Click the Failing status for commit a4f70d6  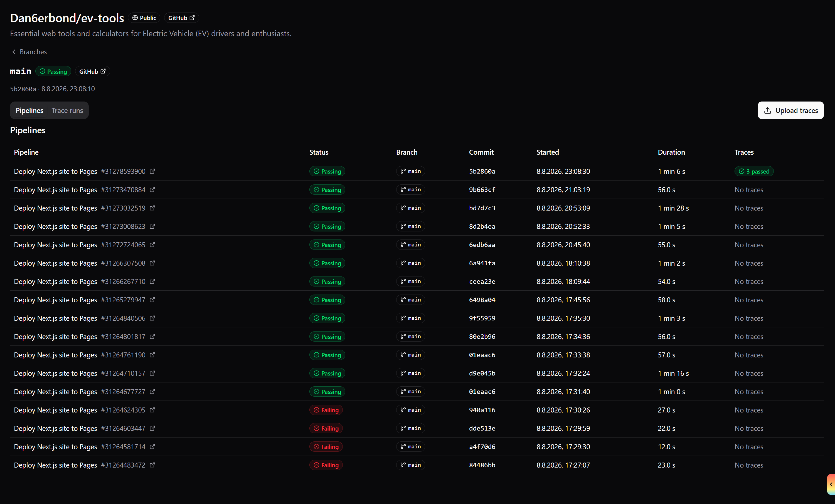[x=326, y=447]
